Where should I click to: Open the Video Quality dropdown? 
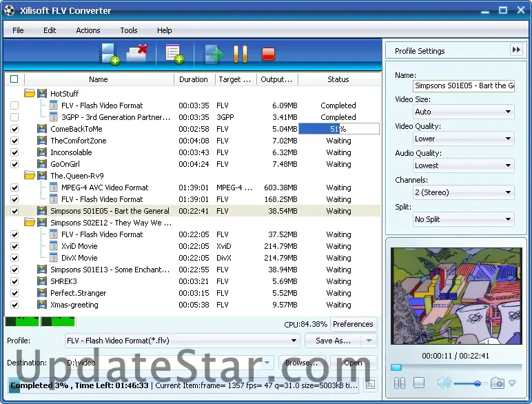pos(464,139)
